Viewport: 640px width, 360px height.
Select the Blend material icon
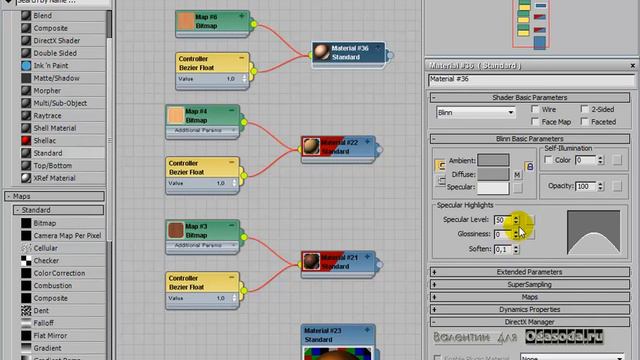point(26,16)
